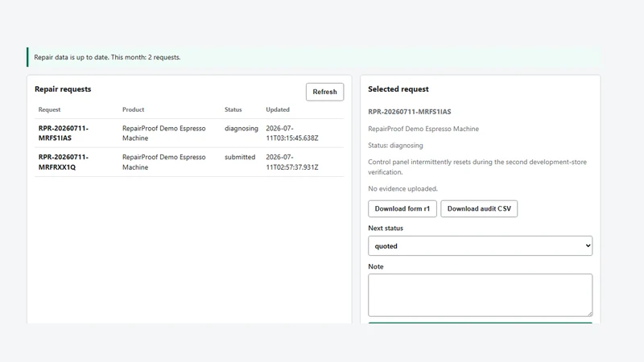Viewport: 644px width, 362px height.
Task: Download form r1 for selected request
Action: (402, 209)
